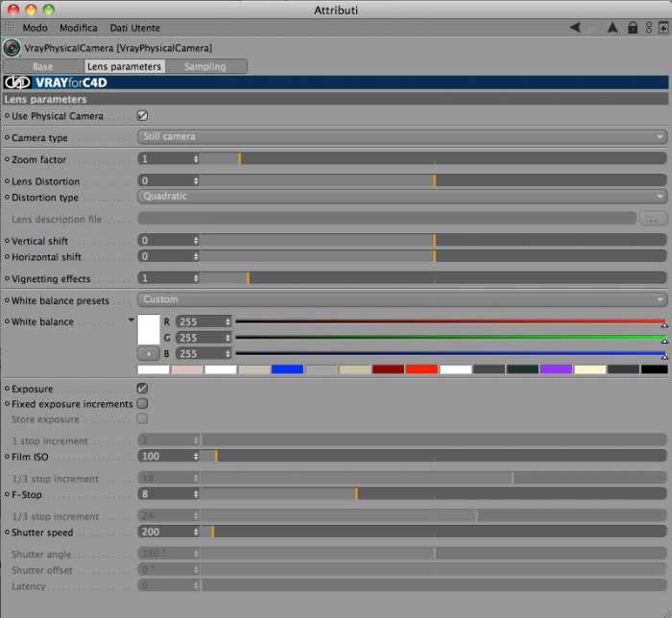Click the Film ISO keyframe circle
Image resolution: width=672 pixels, height=618 pixels.
tap(7, 457)
